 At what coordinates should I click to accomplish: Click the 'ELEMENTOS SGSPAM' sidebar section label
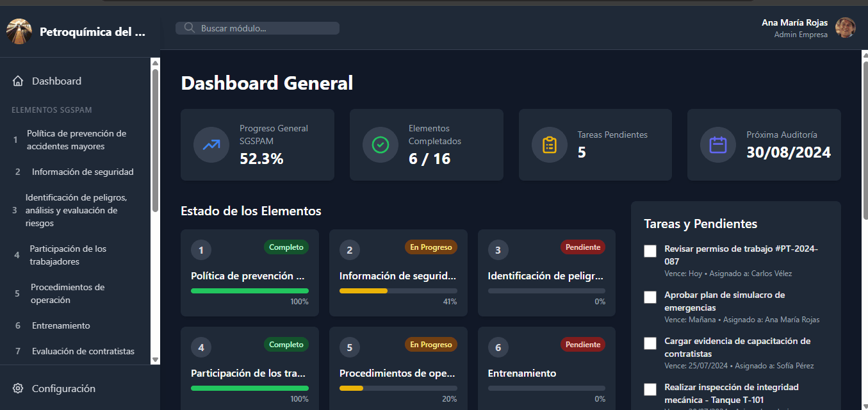pos(52,110)
